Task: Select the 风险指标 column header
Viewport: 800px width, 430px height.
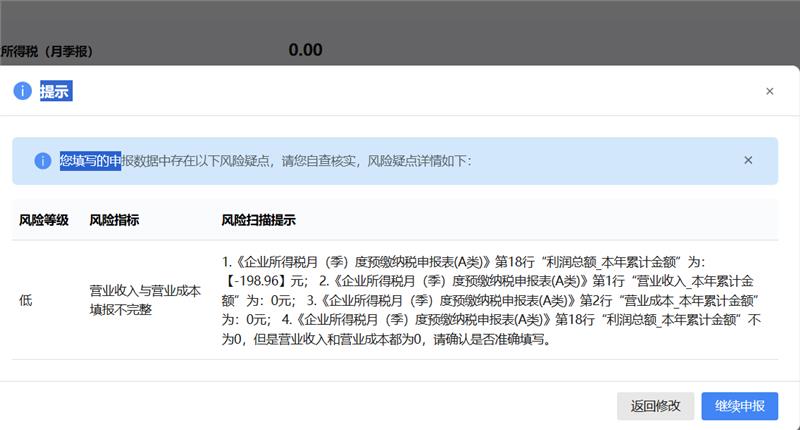Action: 114,219
